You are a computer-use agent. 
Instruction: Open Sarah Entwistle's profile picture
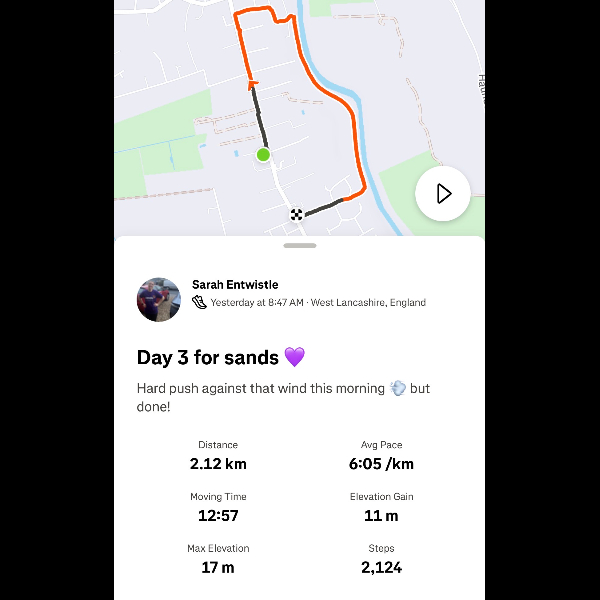tap(159, 299)
